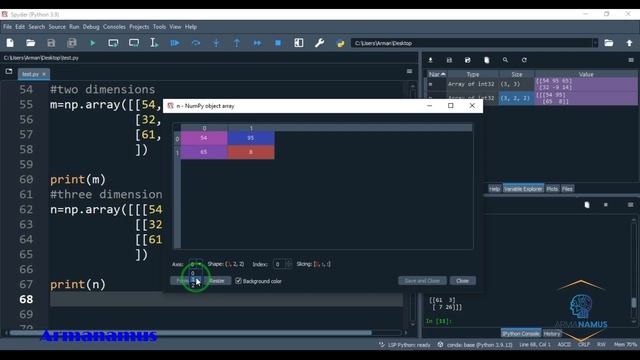Image resolution: width=640 pixels, height=360 pixels.
Task: Click the Index input field
Action: pos(280,264)
